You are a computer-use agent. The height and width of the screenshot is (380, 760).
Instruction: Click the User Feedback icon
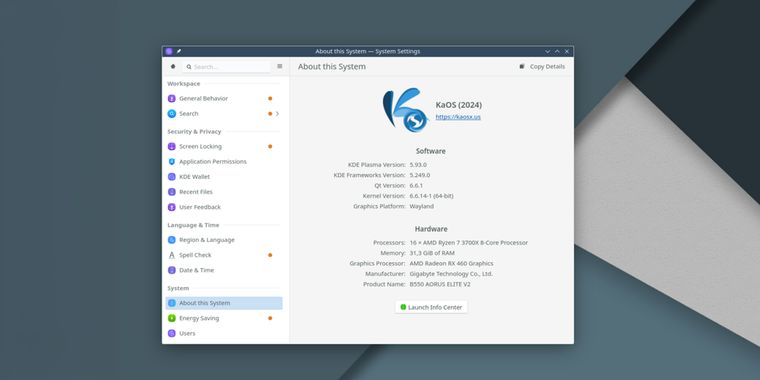coord(172,207)
